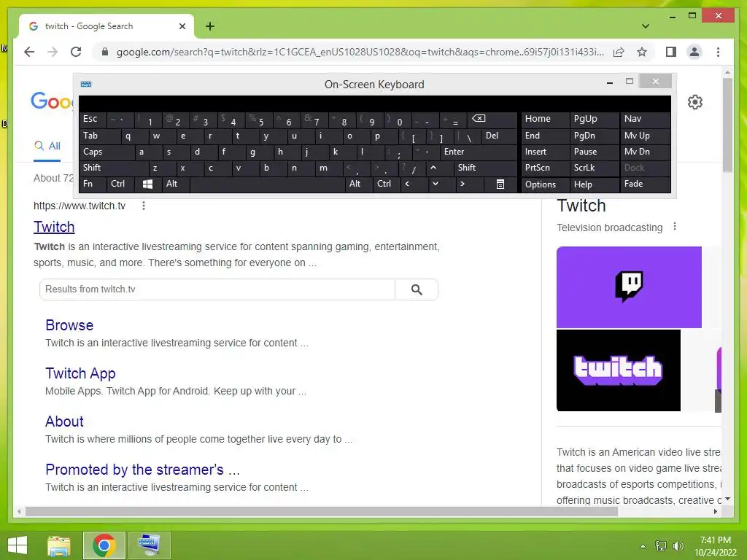The image size is (747, 560).
Task: Click the page vertical scrollbar thumb
Action: [727, 125]
